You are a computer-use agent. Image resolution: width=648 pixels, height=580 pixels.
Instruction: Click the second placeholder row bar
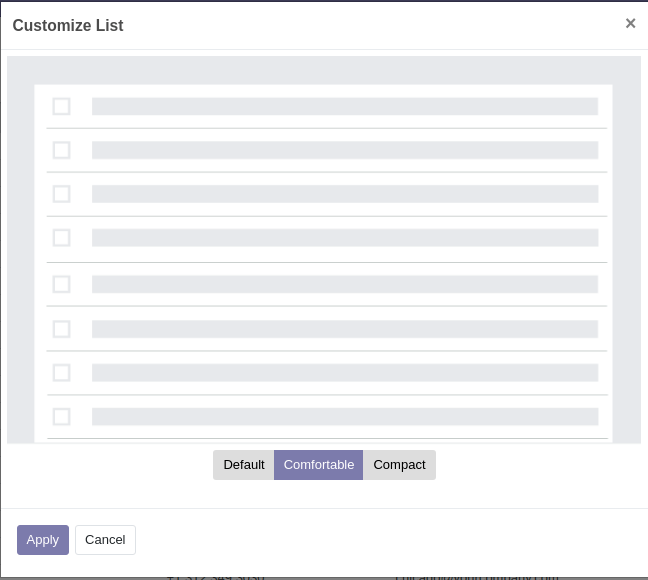point(345,150)
